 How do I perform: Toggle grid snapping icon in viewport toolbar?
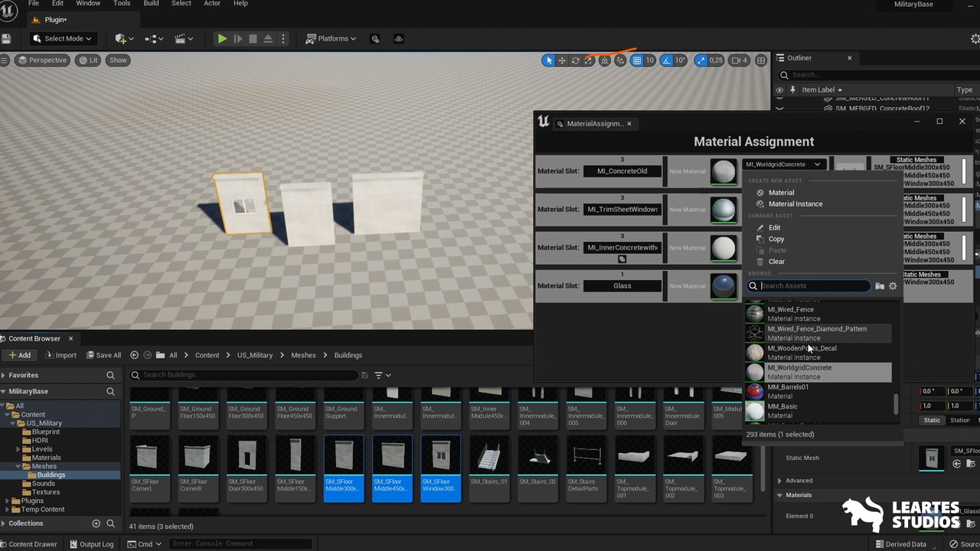coord(636,60)
